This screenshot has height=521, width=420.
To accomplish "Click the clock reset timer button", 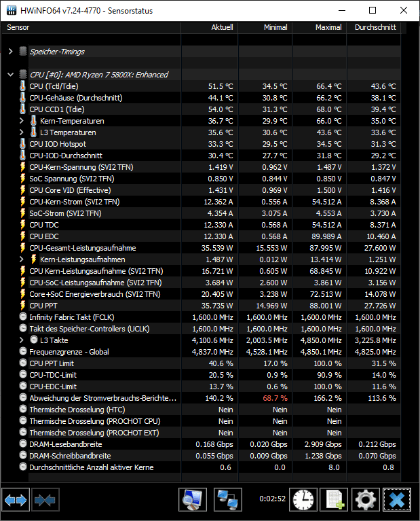I will pyautogui.click(x=303, y=499).
